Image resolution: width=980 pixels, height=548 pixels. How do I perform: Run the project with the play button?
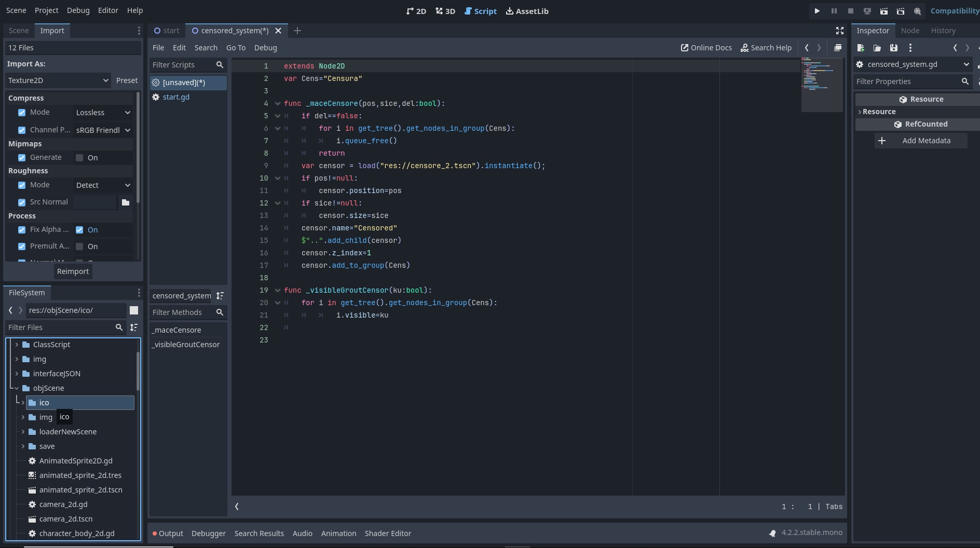(x=817, y=11)
